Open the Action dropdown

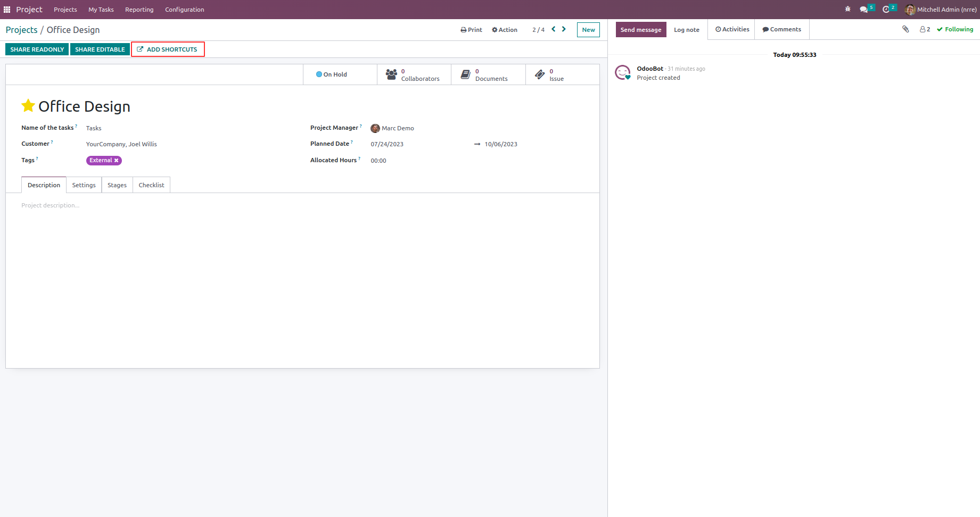tap(505, 30)
